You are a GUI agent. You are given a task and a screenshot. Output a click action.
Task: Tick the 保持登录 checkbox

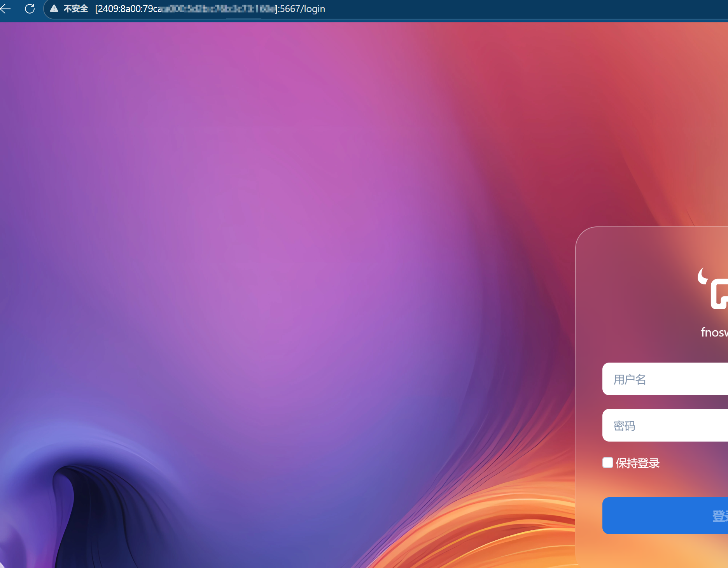(607, 463)
